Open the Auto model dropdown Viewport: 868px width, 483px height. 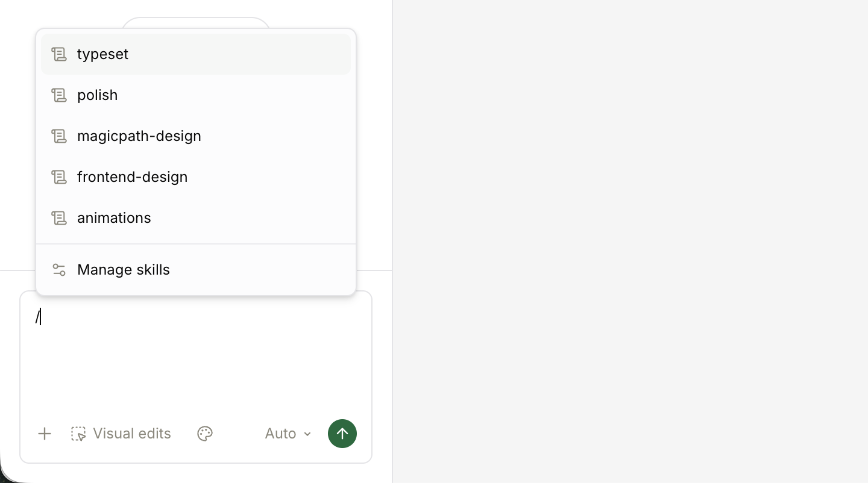(288, 434)
